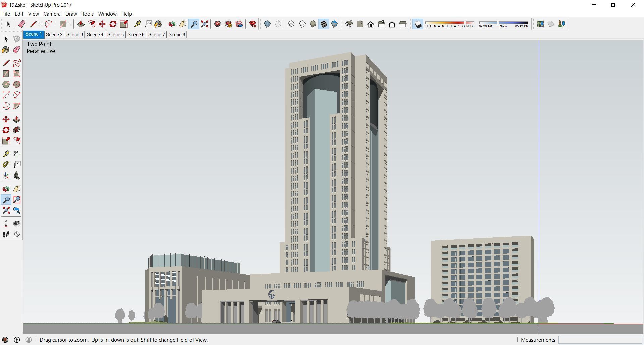Activate the Offset tool in top toolbar
Screen dimensions: 644x345
point(91,24)
